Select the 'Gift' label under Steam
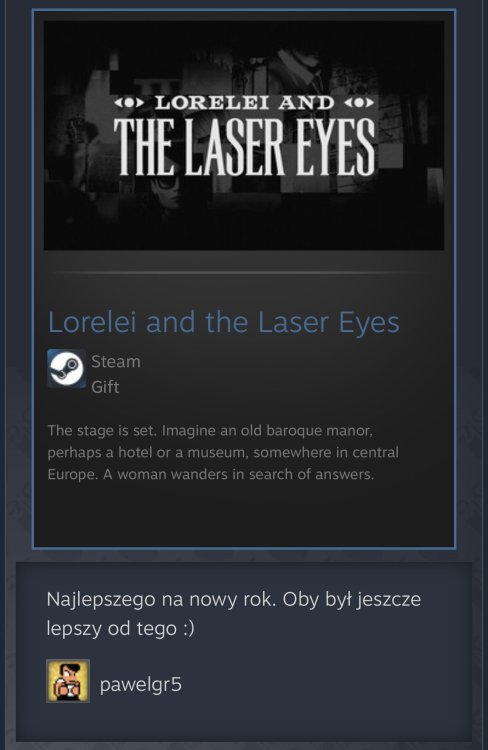This screenshot has height=750, width=488. 105,387
